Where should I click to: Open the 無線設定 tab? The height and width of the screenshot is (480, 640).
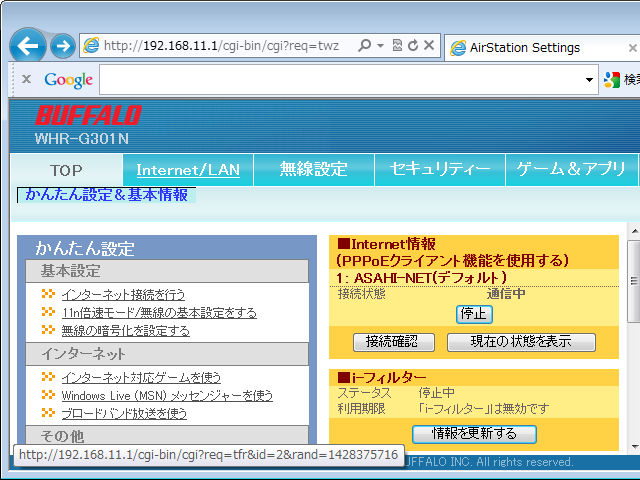[x=313, y=170]
